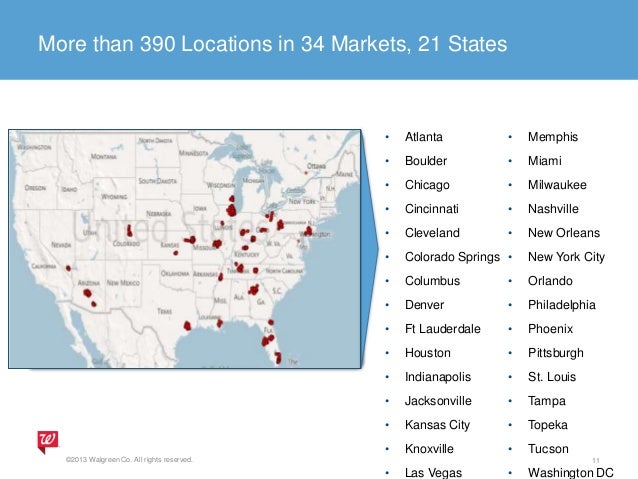Select the United States map image
This screenshot has height=479, width=638.
tap(185, 249)
